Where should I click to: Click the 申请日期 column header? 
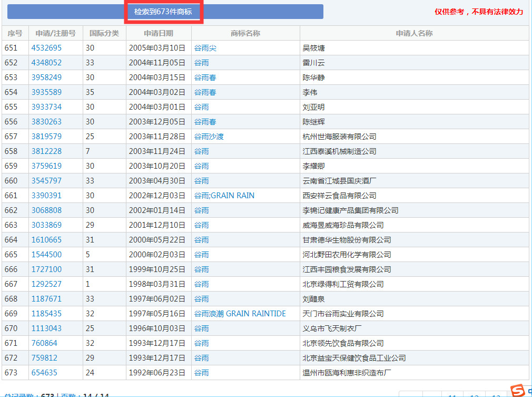point(159,33)
